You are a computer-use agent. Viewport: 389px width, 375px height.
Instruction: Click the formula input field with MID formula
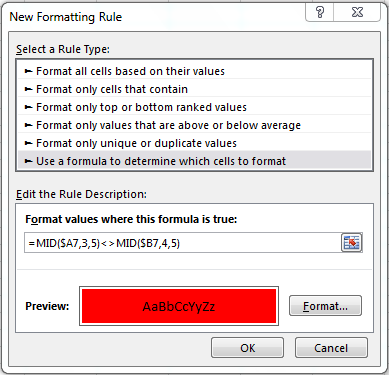coord(182,243)
